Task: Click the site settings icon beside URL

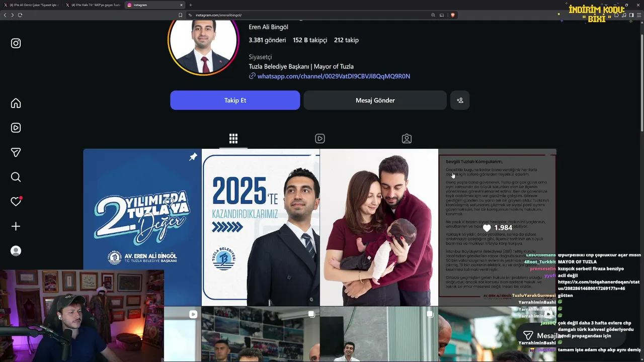Action: point(191,15)
